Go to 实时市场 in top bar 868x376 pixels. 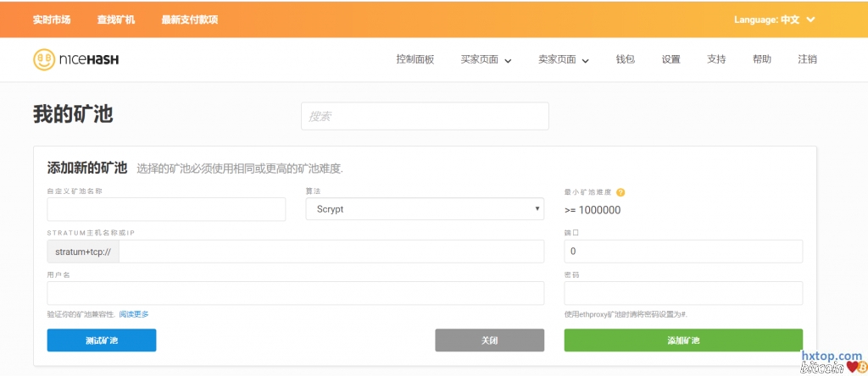point(52,19)
